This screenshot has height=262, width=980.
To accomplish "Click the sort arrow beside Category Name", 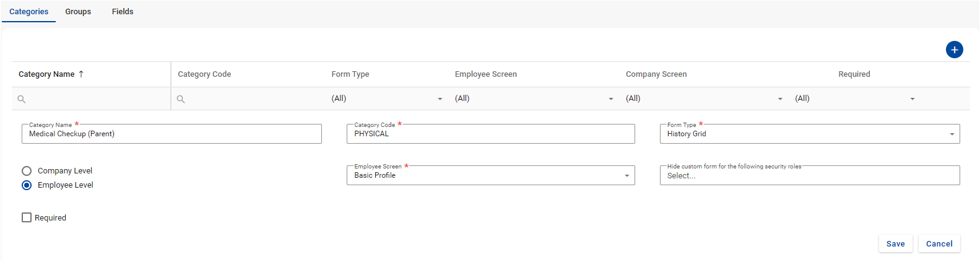I will click(81, 74).
